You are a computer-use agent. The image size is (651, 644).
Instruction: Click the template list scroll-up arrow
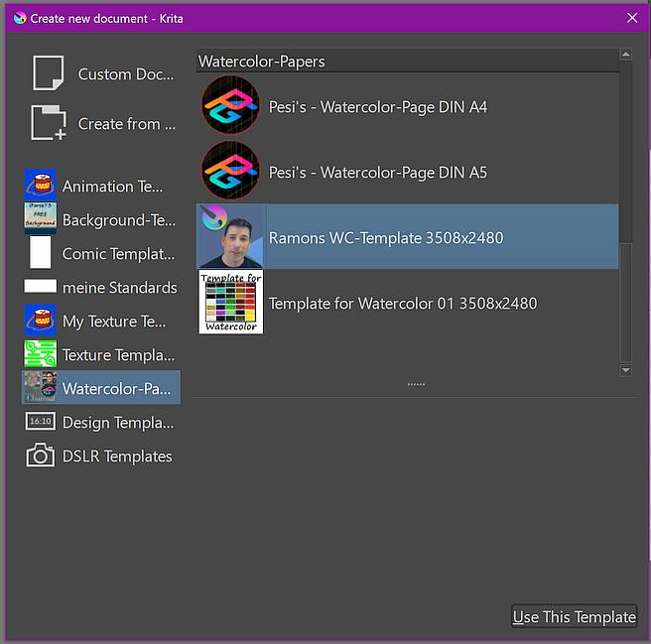click(x=625, y=54)
